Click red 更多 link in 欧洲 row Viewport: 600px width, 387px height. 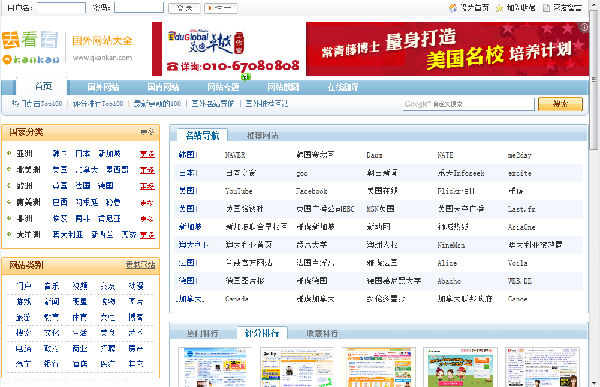point(147,186)
